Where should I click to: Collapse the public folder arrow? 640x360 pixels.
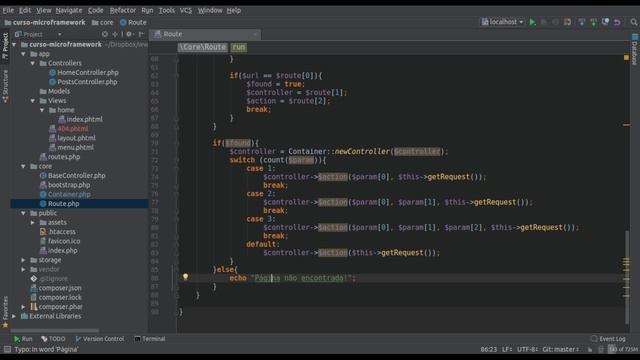click(x=24, y=213)
